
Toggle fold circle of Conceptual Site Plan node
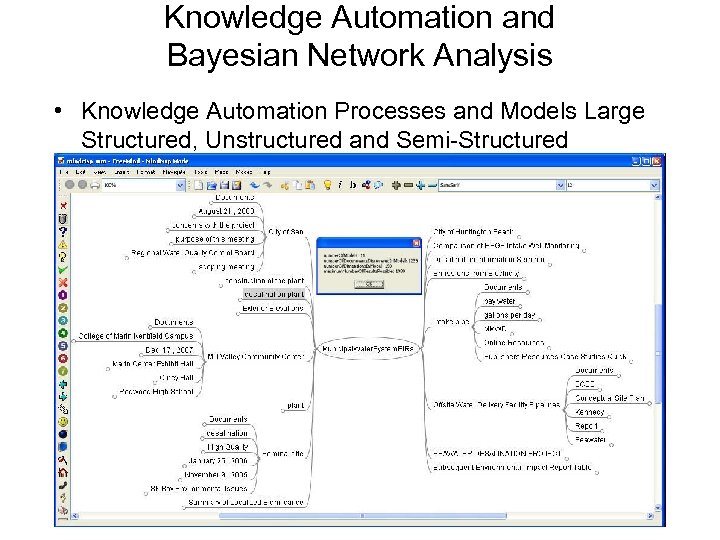(x=649, y=404)
